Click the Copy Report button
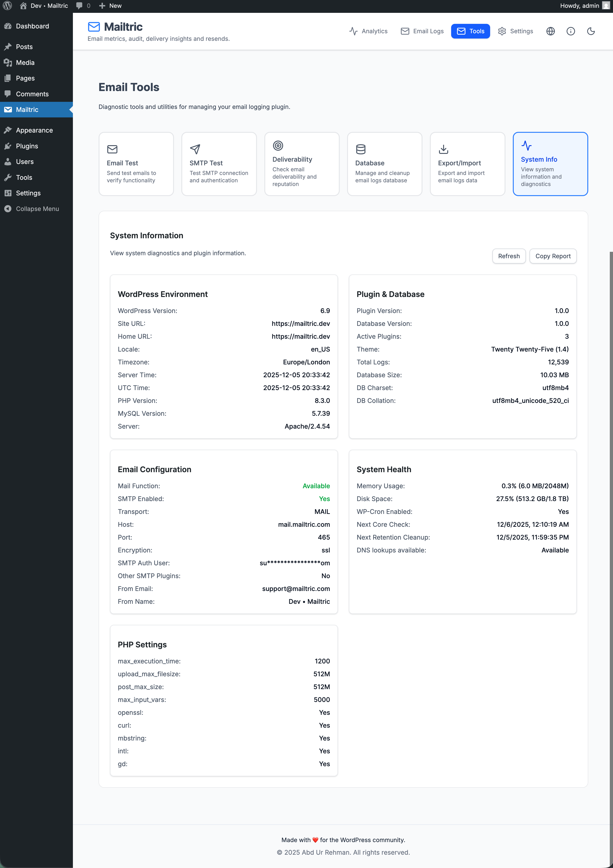Viewport: 613px width, 868px height. (553, 256)
